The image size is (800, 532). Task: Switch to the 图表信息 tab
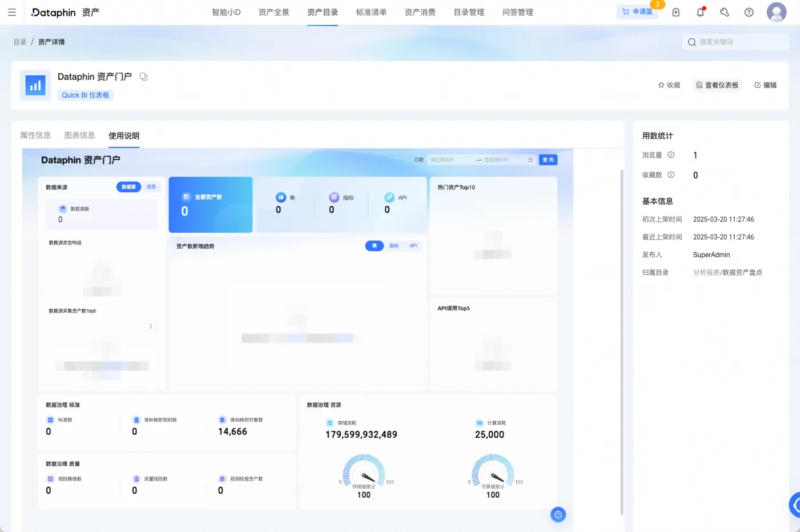tap(79, 135)
